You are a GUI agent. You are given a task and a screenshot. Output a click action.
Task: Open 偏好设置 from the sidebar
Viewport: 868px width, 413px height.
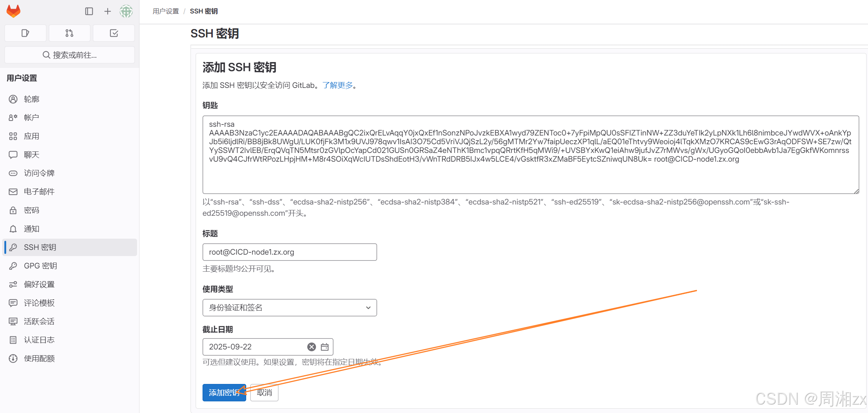pyautogui.click(x=39, y=284)
